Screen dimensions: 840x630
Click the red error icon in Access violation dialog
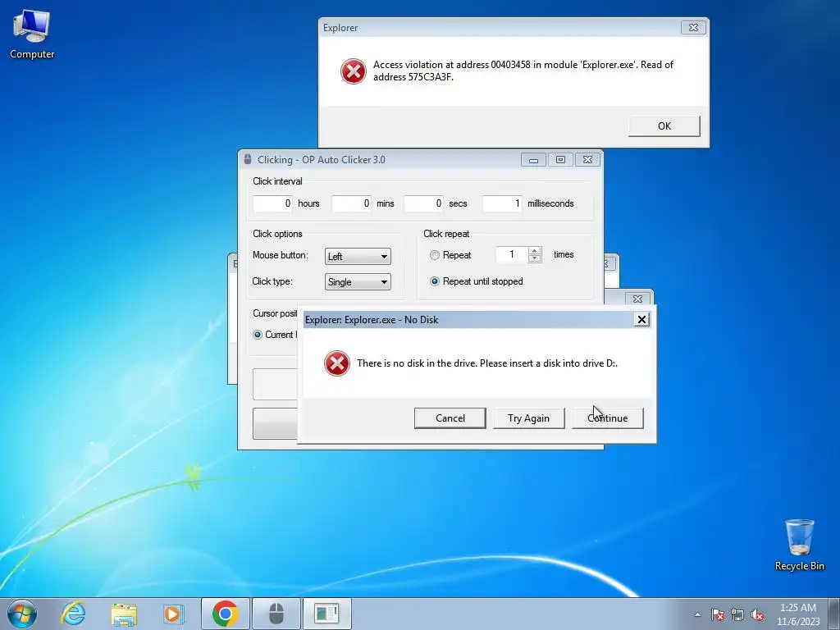pos(354,71)
